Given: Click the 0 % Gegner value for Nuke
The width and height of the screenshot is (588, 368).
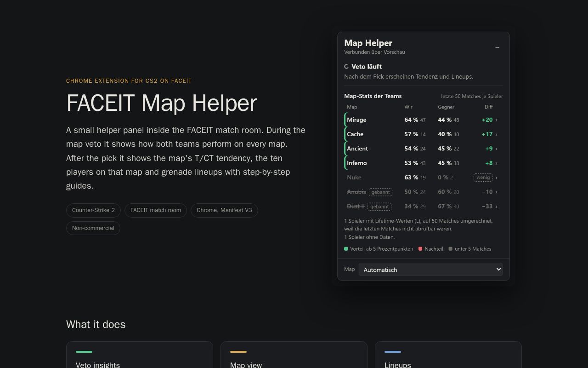Looking at the screenshot, I should click(443, 177).
